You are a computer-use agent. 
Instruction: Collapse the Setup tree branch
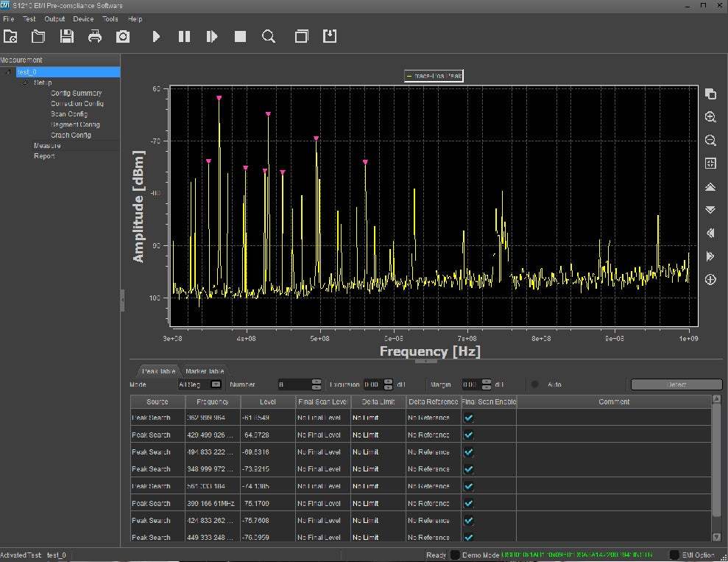coord(26,82)
